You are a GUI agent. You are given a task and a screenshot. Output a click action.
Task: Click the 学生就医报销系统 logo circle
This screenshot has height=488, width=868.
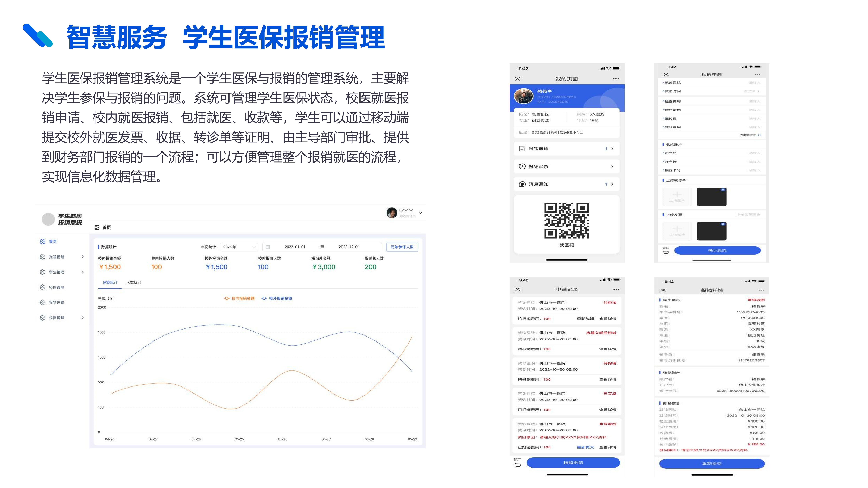click(x=48, y=219)
